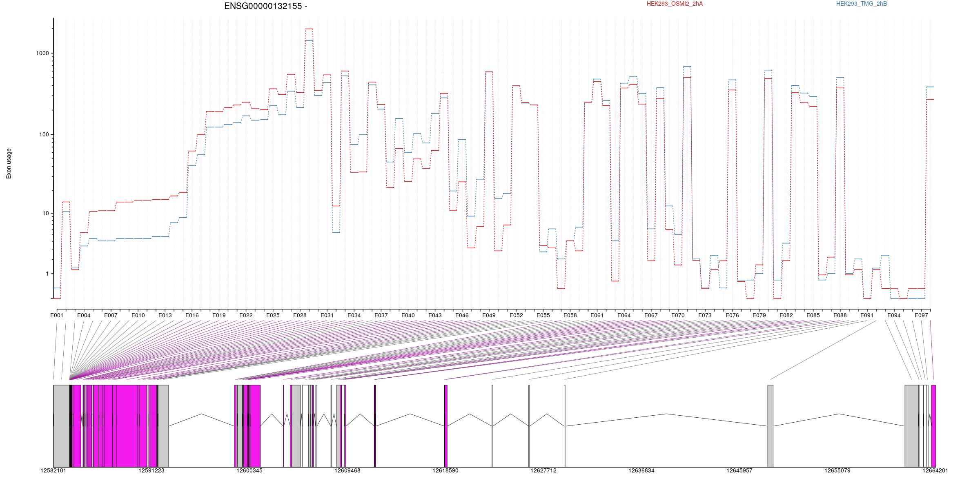Viewport: 980px width, 490px height.
Task: Click exon label E061
Action: 597,315
